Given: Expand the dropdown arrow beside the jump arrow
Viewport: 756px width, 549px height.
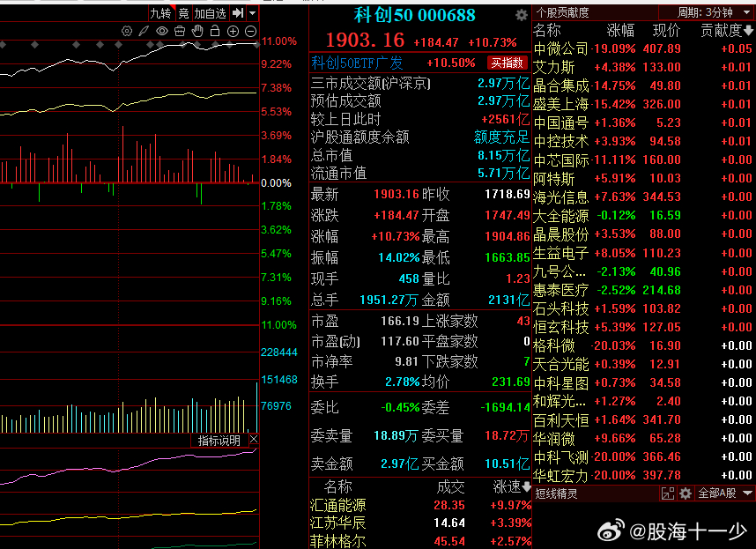Looking at the screenshot, I should (x=253, y=13).
